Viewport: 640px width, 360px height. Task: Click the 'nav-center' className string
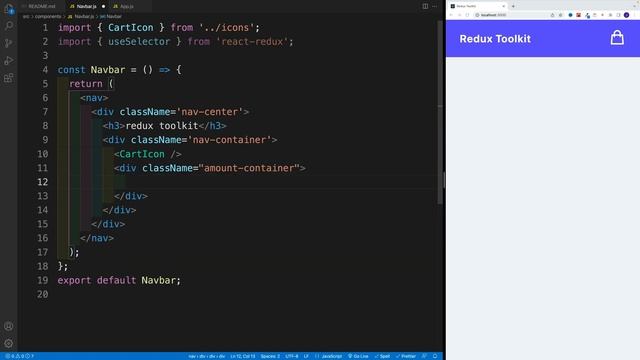click(209, 112)
